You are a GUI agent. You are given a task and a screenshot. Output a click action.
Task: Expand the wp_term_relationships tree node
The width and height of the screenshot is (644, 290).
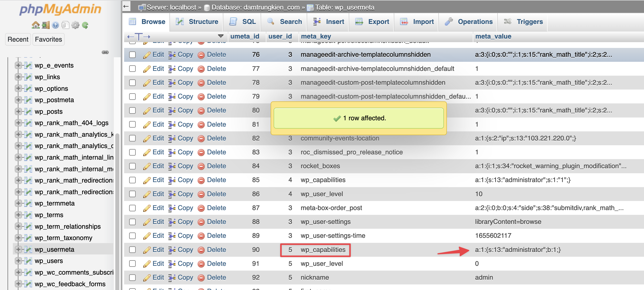coord(18,226)
